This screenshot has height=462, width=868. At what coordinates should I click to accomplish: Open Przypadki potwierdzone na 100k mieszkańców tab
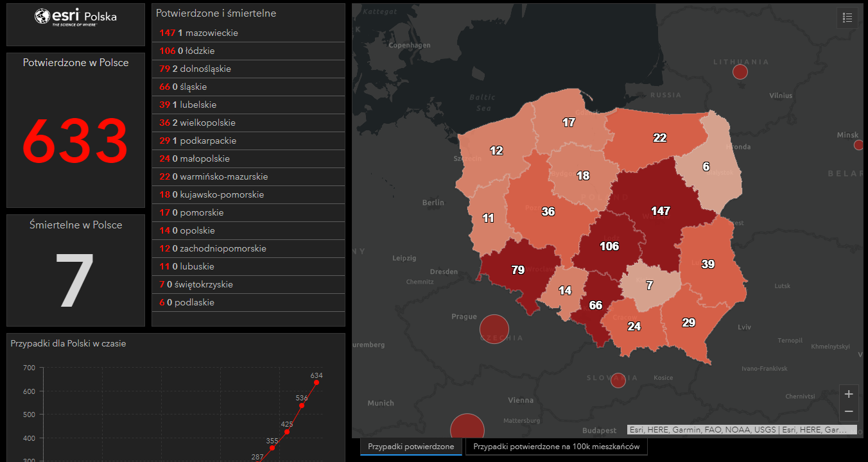tap(556, 447)
